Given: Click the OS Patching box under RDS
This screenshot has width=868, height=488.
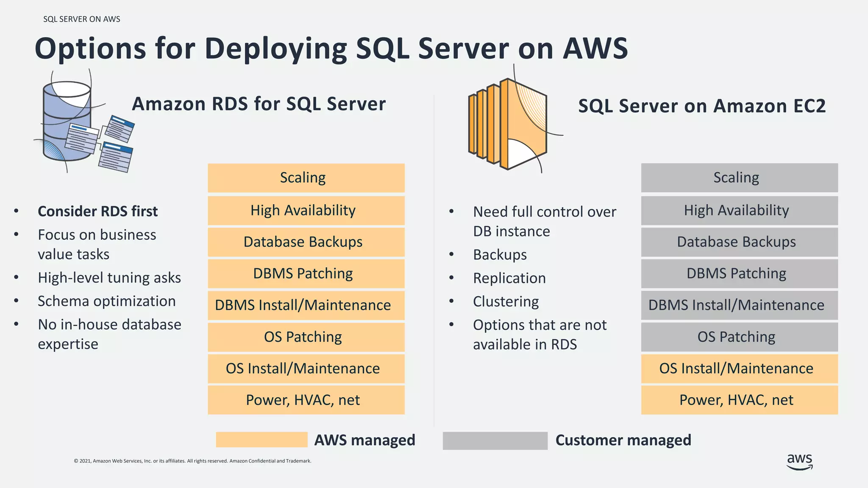Looking at the screenshot, I should coord(306,337).
